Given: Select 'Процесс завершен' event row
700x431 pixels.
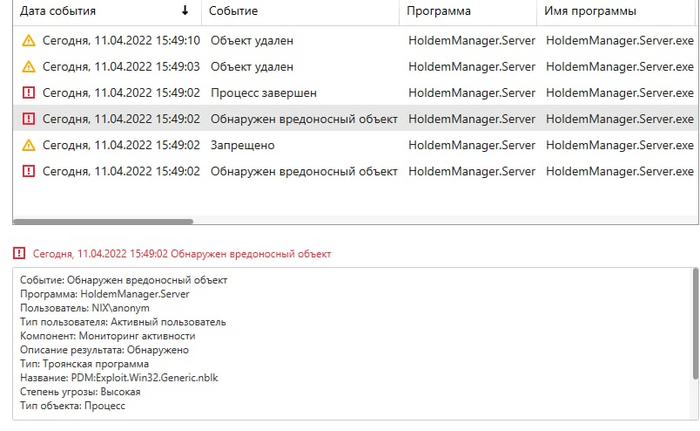Looking at the screenshot, I should tap(263, 93).
